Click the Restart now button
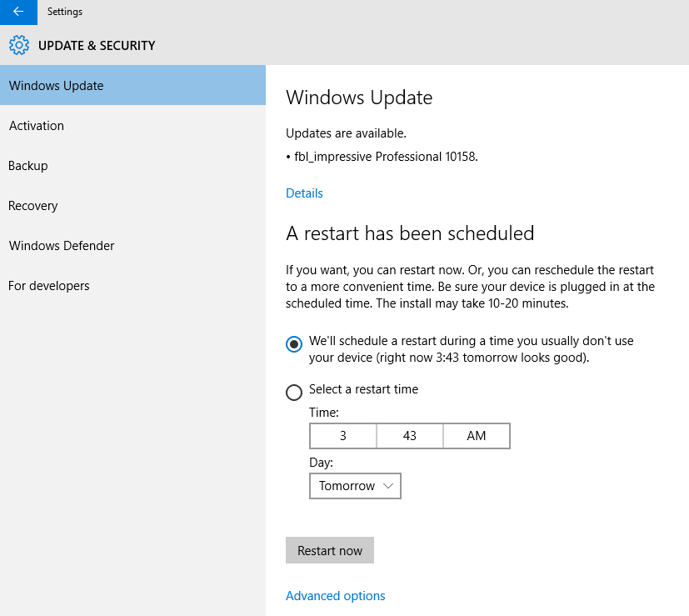Viewport: 689px width, 616px height. click(x=330, y=550)
